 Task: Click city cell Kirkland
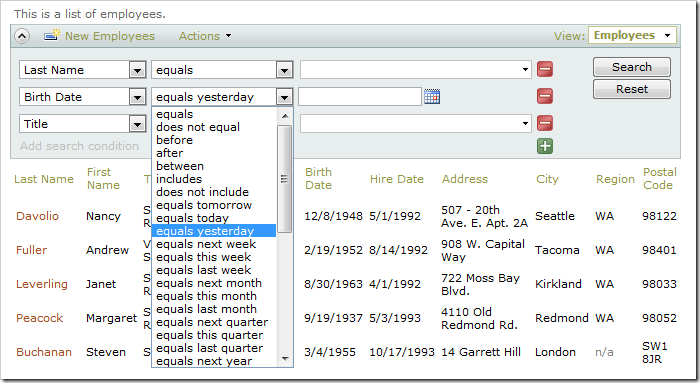point(558,284)
